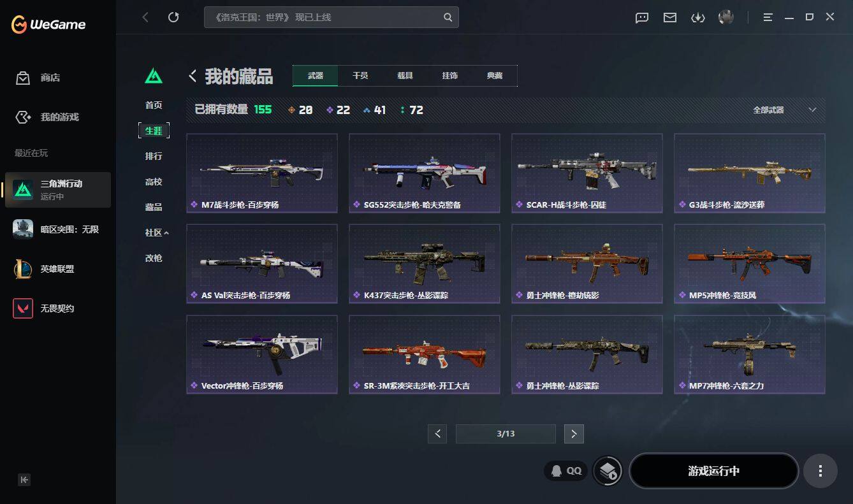The height and width of the screenshot is (504, 853).
Task: Open the QQ button
Action: 566,471
